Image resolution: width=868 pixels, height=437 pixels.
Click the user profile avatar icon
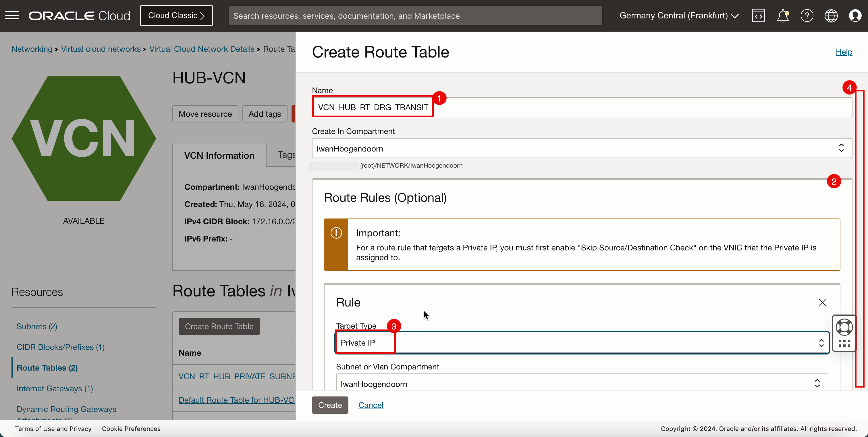(855, 16)
